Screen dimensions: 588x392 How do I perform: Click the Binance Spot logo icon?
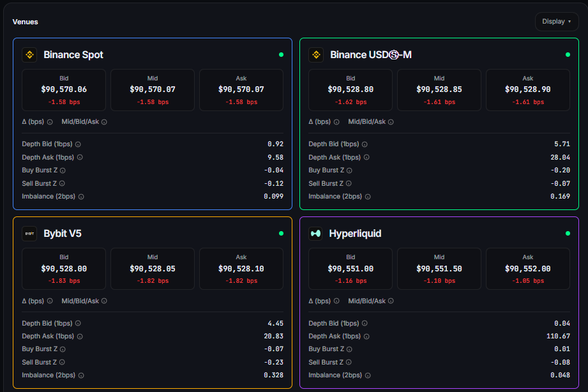point(29,55)
